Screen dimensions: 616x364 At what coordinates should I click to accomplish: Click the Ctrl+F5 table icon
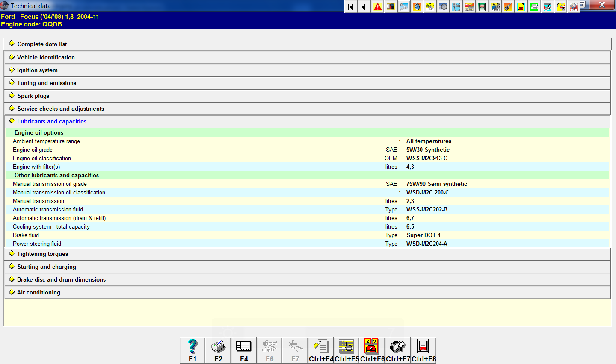(346, 350)
